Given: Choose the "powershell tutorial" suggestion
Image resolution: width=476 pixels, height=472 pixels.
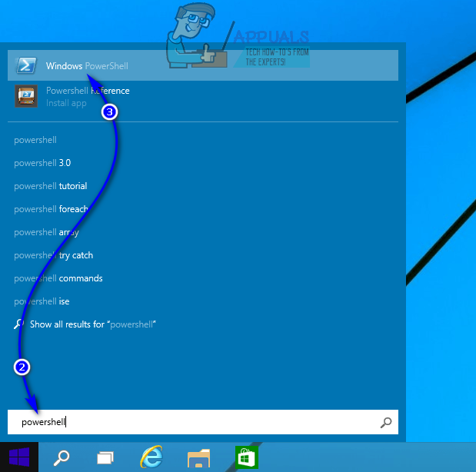Looking at the screenshot, I should point(50,186).
